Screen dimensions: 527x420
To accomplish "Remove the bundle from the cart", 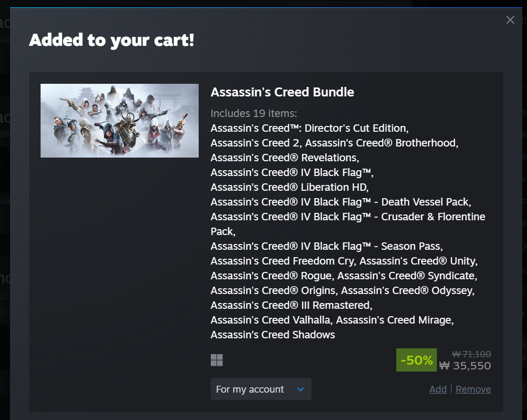I will [x=473, y=389].
